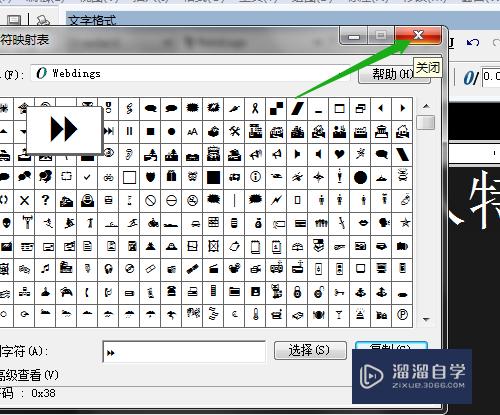Viewport: 500px width, 415px height.
Task: Select the shield glyph
Action: (x=150, y=177)
